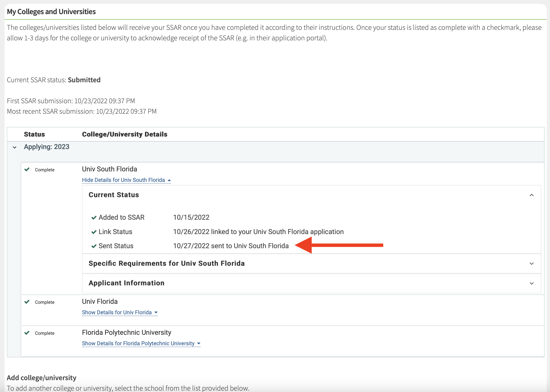Viewport: 550px width, 392px height.
Task: Click the College/University Details column header
Action: coord(125,134)
